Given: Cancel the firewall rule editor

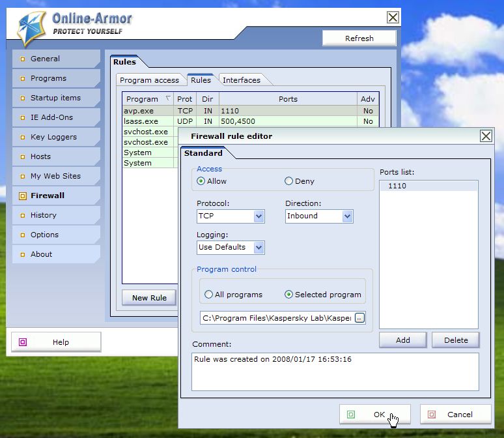Looking at the screenshot, I should tap(455, 415).
